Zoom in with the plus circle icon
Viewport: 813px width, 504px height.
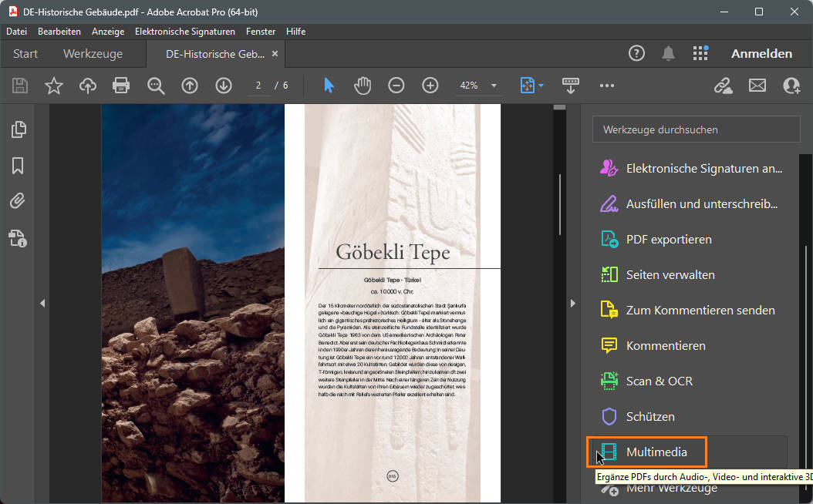point(430,86)
